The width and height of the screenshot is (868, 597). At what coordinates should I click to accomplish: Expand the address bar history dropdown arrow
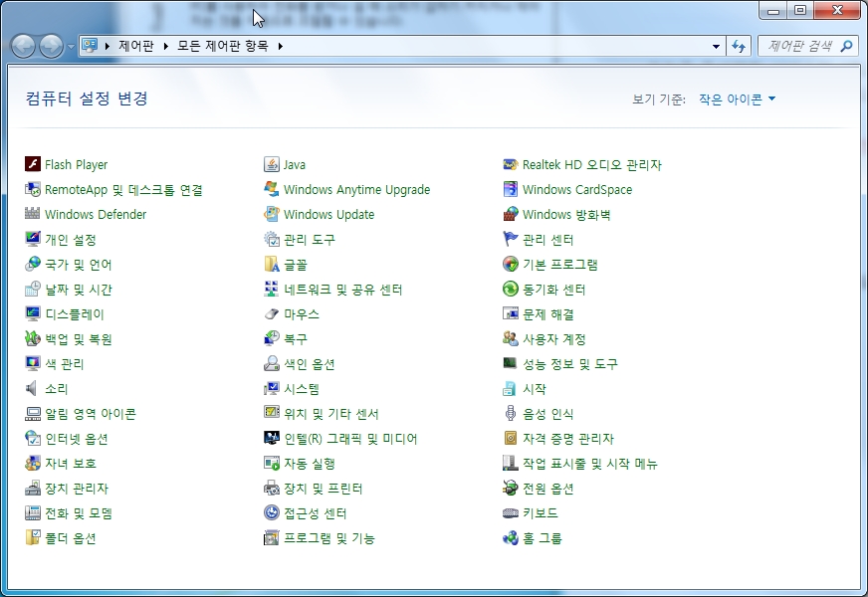tap(716, 46)
